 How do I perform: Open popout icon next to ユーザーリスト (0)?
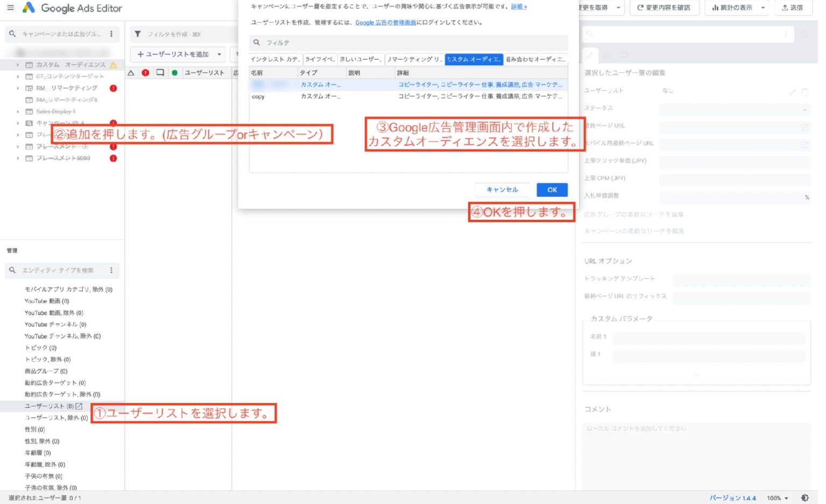79,406
